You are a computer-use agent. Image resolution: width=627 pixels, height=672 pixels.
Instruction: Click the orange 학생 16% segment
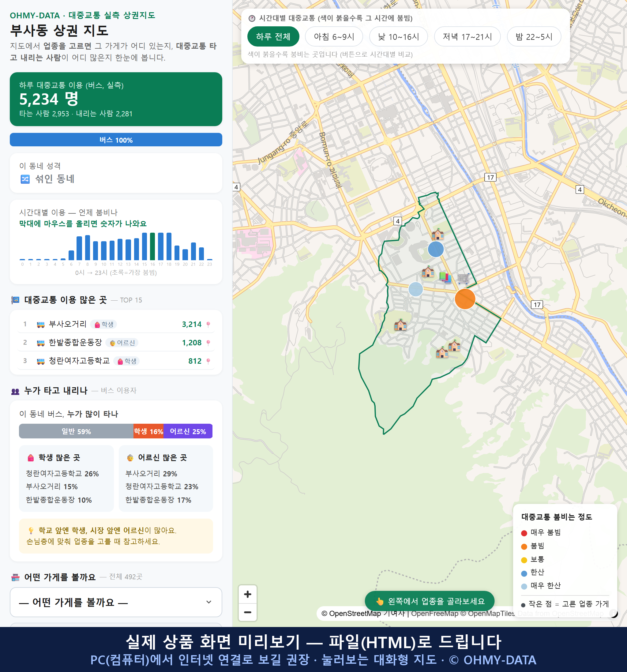(x=148, y=431)
